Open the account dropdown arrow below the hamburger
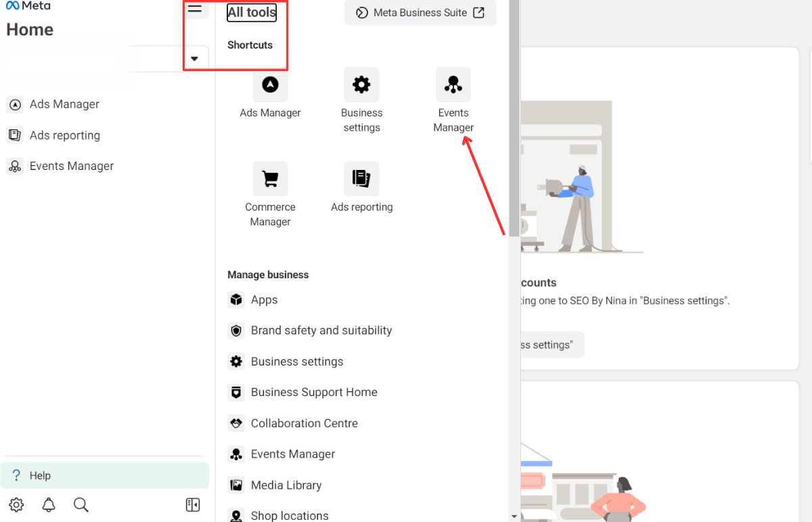The width and height of the screenshot is (812, 522). tap(196, 58)
